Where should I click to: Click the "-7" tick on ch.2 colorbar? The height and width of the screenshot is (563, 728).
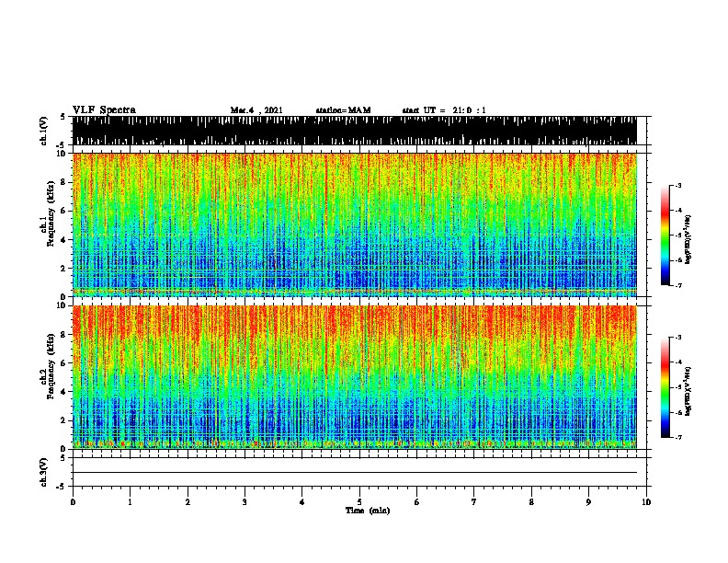pyautogui.click(x=678, y=437)
